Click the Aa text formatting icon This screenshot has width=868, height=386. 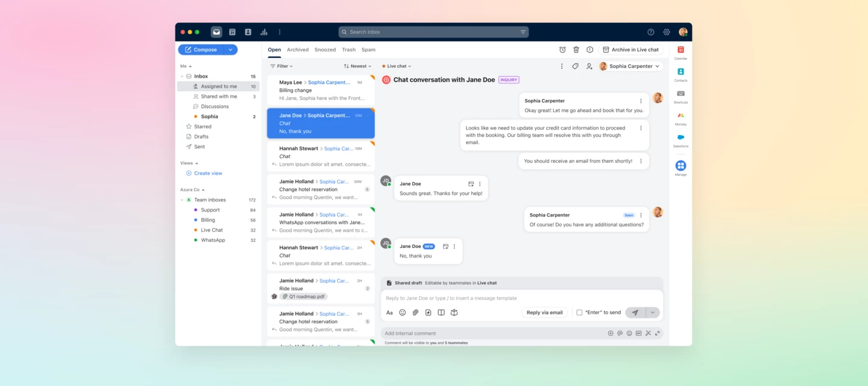389,312
